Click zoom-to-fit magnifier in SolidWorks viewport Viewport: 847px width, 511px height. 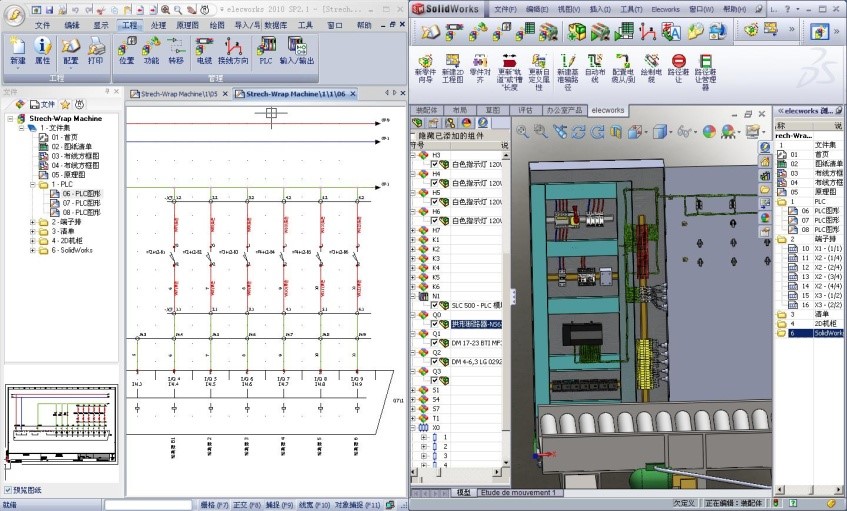point(522,131)
